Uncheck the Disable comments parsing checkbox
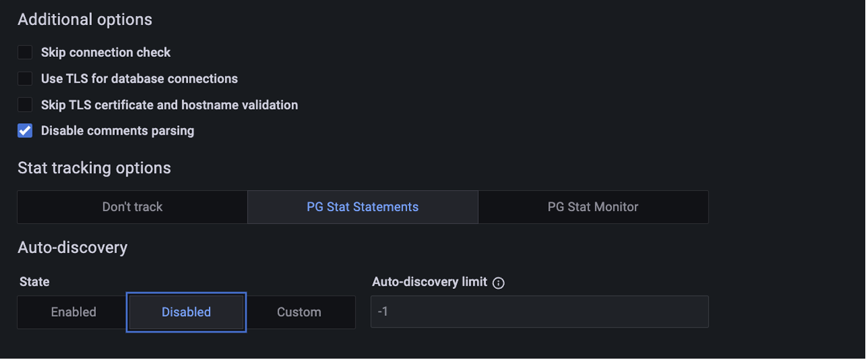The image size is (868, 360). coord(25,131)
